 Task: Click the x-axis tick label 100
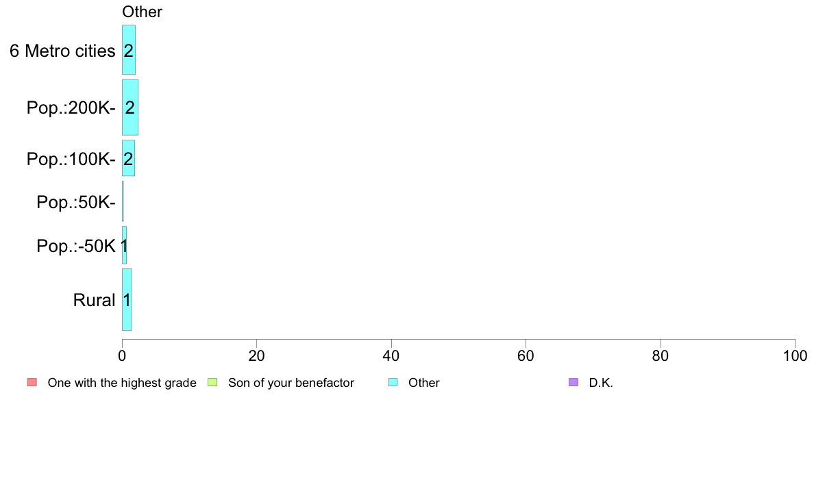795,356
